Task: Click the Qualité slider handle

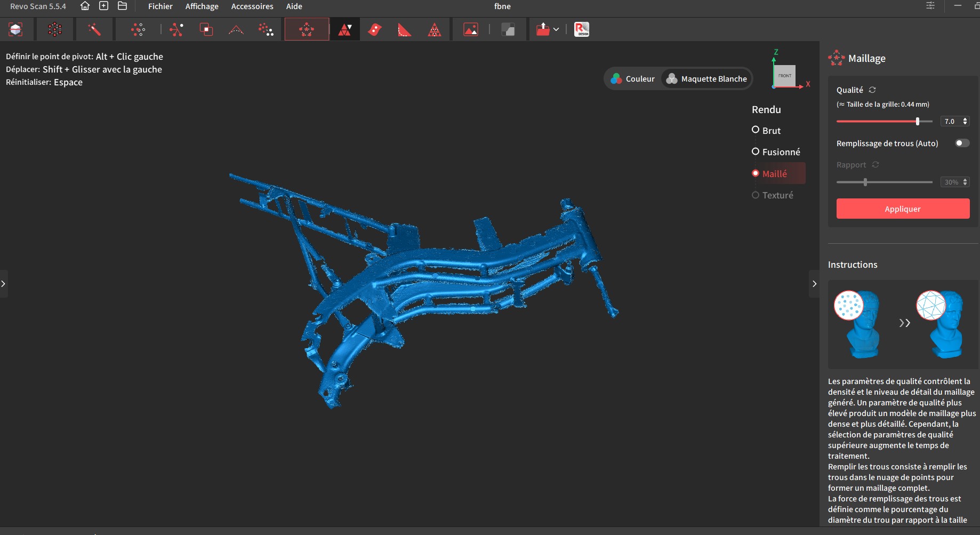Action: point(918,122)
